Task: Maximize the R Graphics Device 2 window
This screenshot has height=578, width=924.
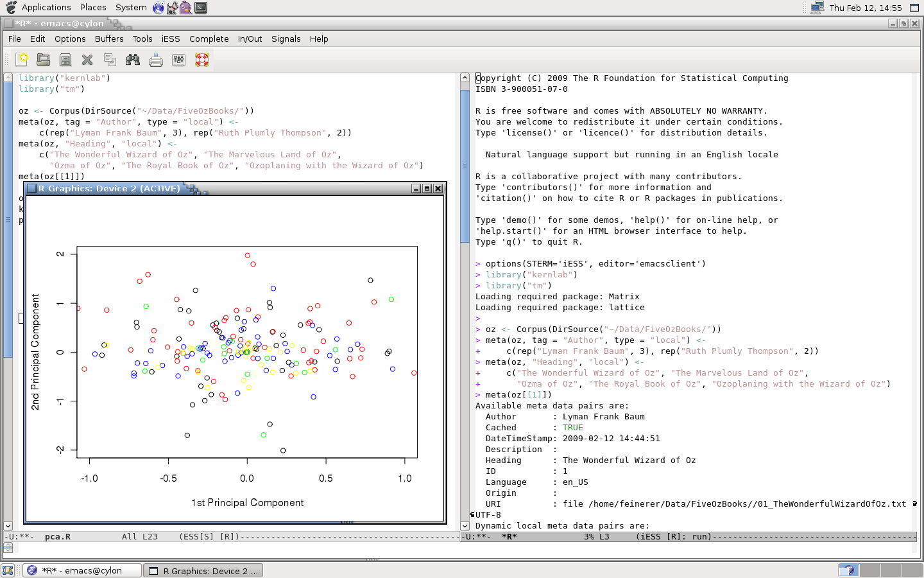Action: coord(427,188)
